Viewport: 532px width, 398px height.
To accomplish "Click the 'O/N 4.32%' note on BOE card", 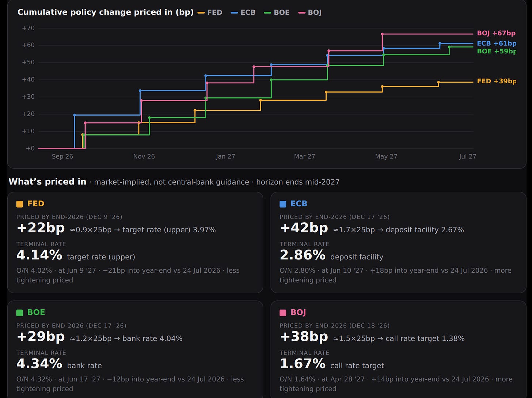I will (x=130, y=384).
